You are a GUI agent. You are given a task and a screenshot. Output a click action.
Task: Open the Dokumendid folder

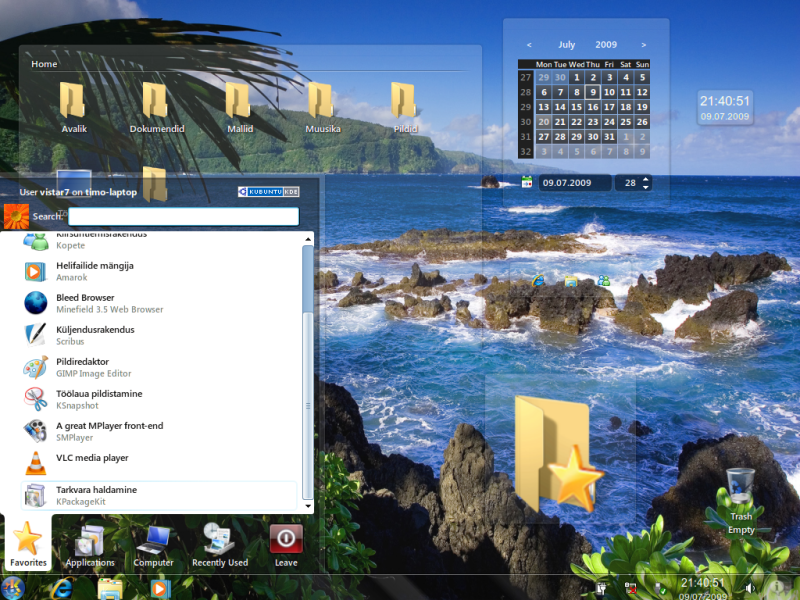tap(156, 108)
